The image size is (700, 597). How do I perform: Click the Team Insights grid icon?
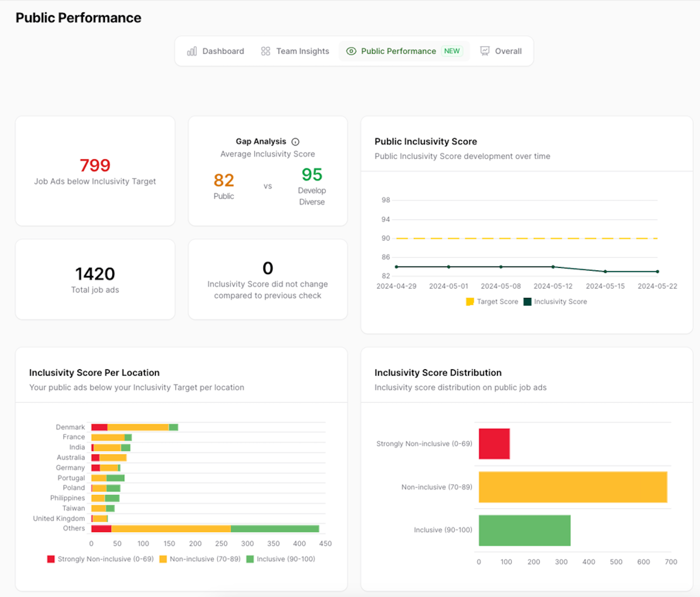pos(266,51)
